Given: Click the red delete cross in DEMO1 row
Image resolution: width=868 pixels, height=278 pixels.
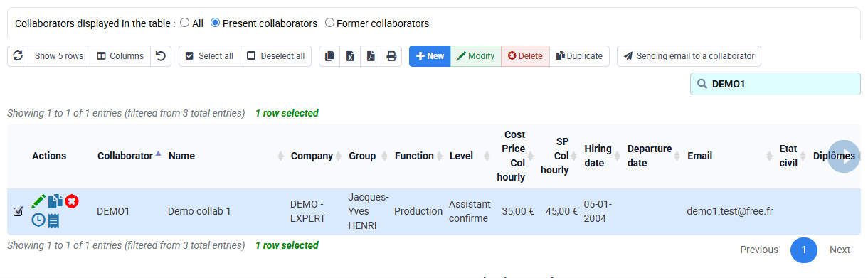Looking at the screenshot, I should (x=72, y=201).
